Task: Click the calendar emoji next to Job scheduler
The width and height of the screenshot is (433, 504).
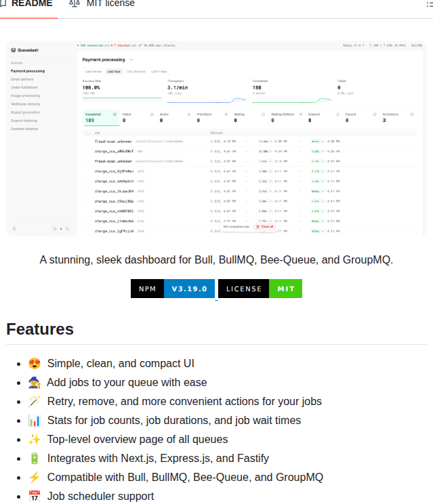Action: 35,496
